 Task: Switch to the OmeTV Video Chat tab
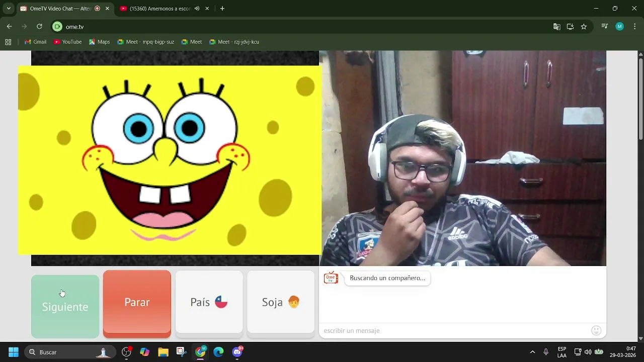pyautogui.click(x=60, y=9)
